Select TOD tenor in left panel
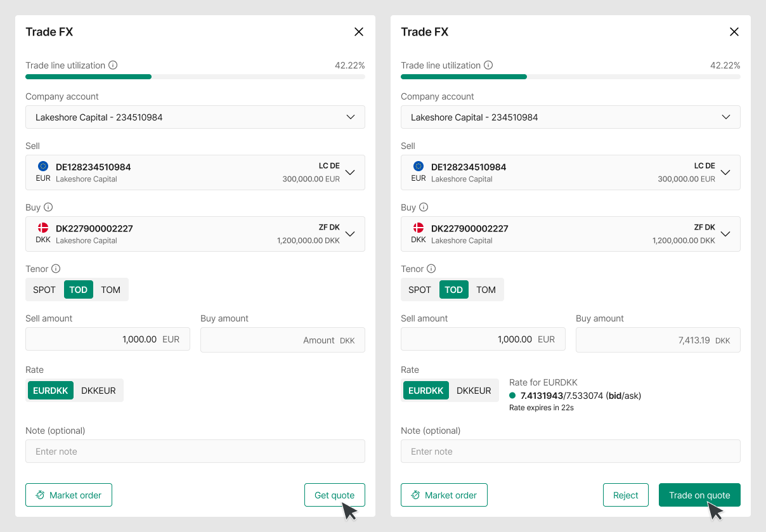Screen dimensions: 766x532 [79, 290]
